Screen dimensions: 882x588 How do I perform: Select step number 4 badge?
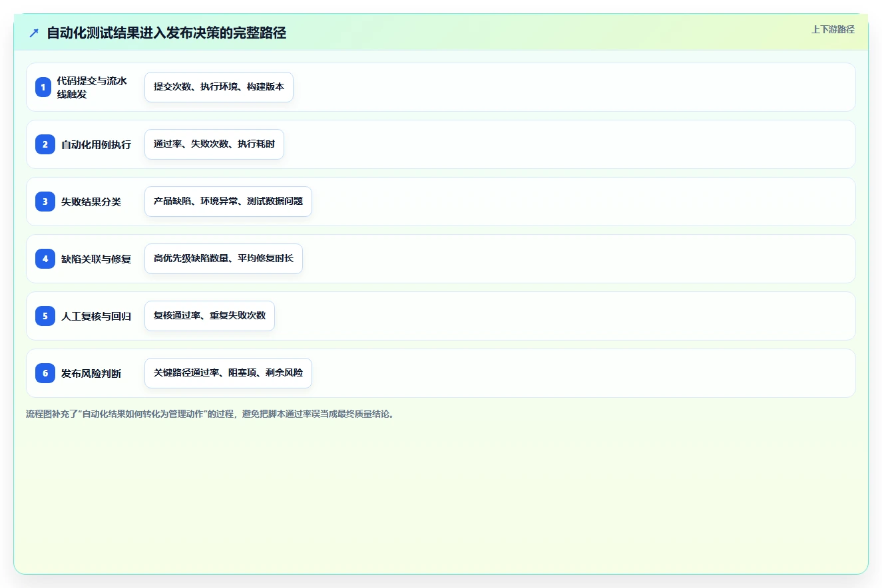pos(45,259)
